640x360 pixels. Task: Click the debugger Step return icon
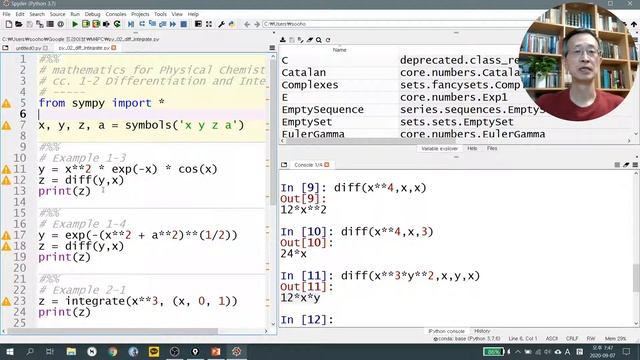[162, 24]
